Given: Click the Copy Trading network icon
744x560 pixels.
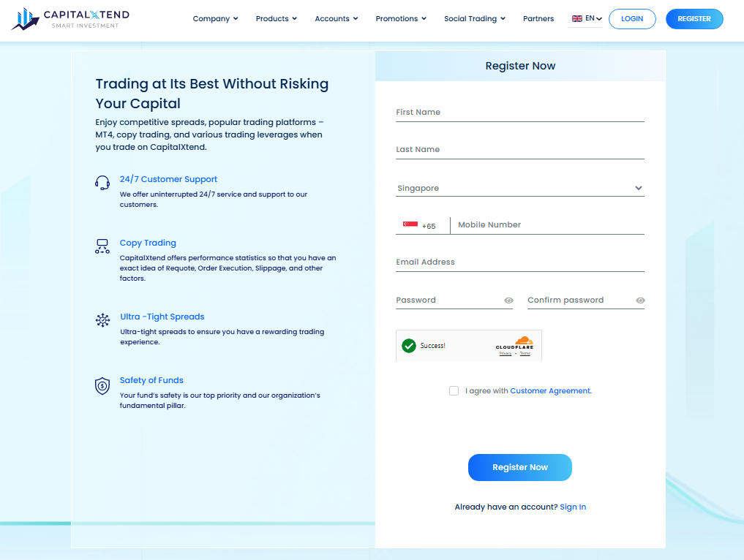Looking at the screenshot, I should coord(102,246).
